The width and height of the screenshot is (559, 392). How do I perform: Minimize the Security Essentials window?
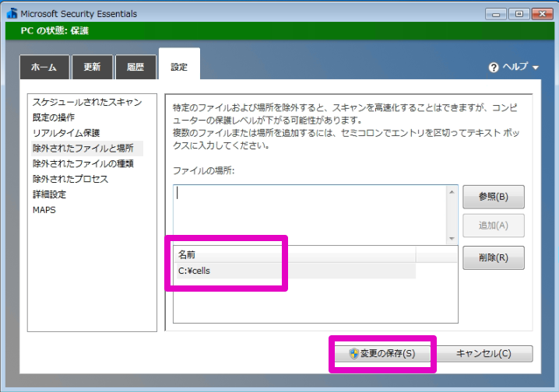(495, 14)
